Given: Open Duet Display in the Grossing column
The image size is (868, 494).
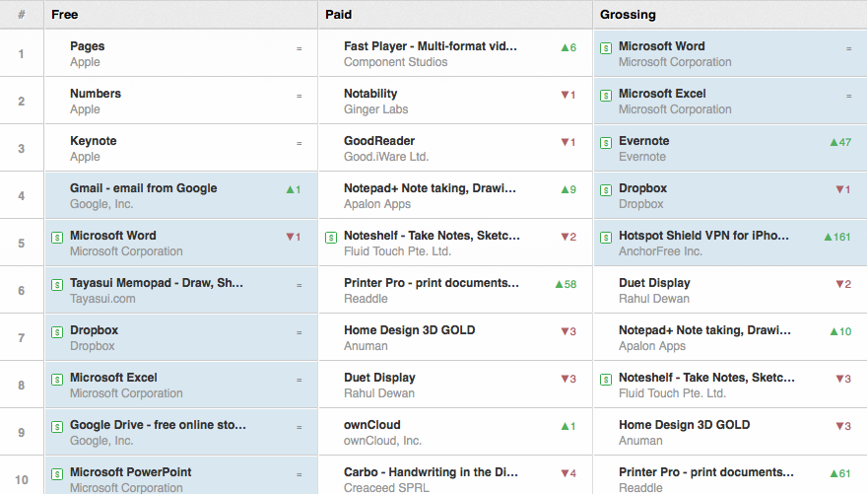Looking at the screenshot, I should (x=654, y=282).
